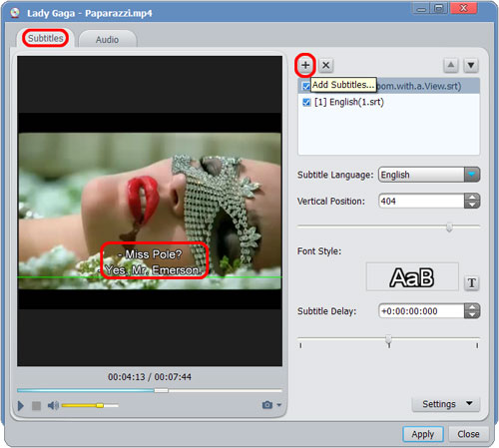Click the AaB font style preview

click(x=412, y=277)
